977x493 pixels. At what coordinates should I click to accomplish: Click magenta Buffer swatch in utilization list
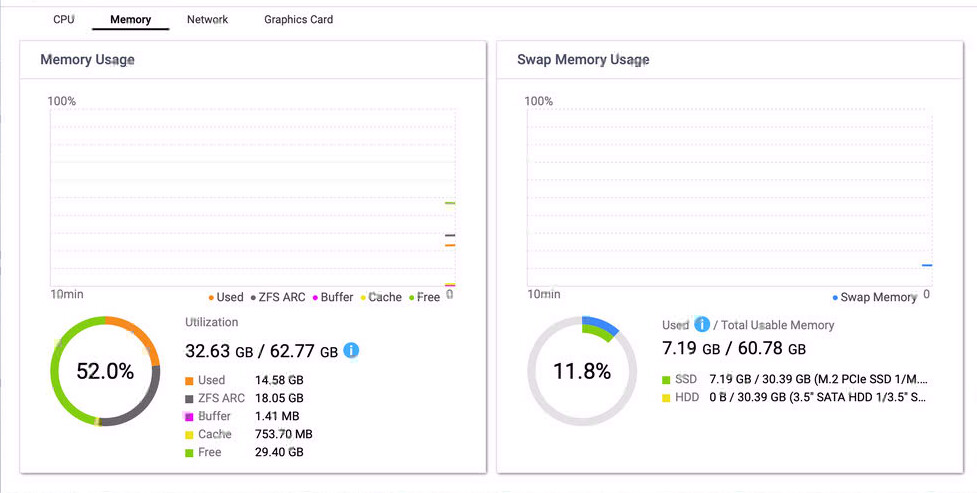coord(190,417)
